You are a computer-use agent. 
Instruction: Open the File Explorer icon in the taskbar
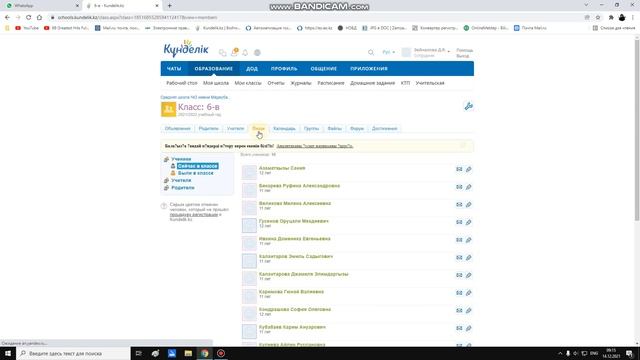point(188,353)
